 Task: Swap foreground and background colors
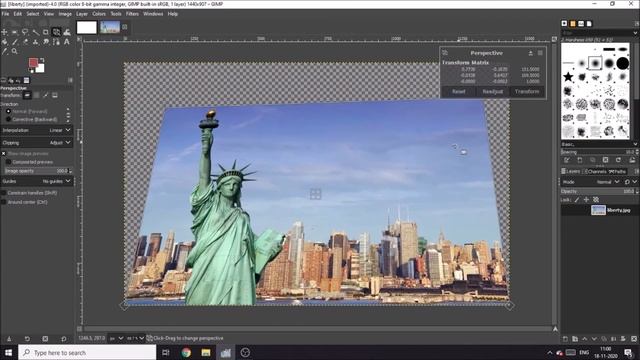(42, 60)
